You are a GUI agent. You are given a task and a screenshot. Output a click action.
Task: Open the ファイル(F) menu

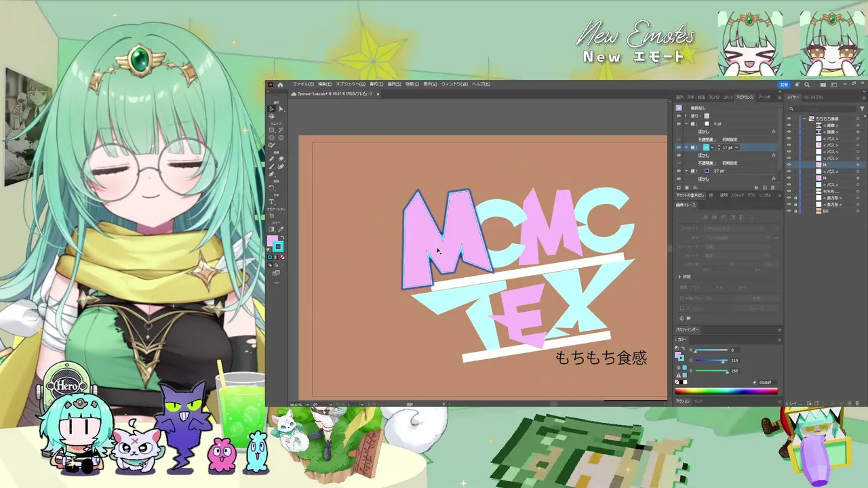tap(303, 84)
